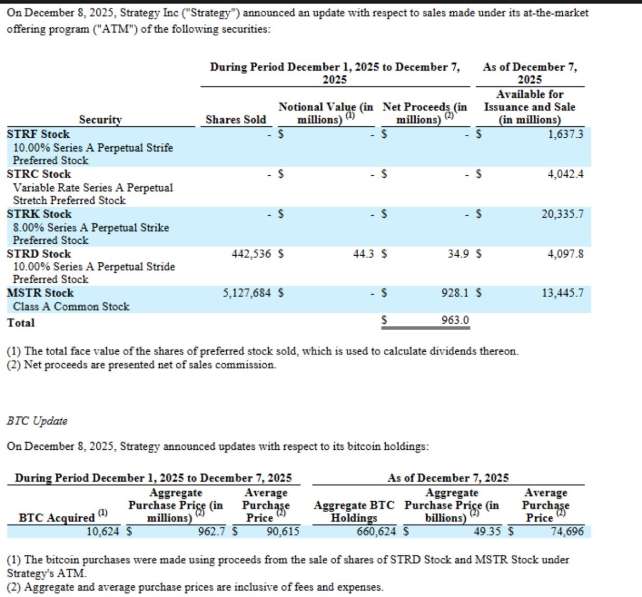
Task: Click the 20,335.7 available issuance value
Action: click(x=563, y=214)
